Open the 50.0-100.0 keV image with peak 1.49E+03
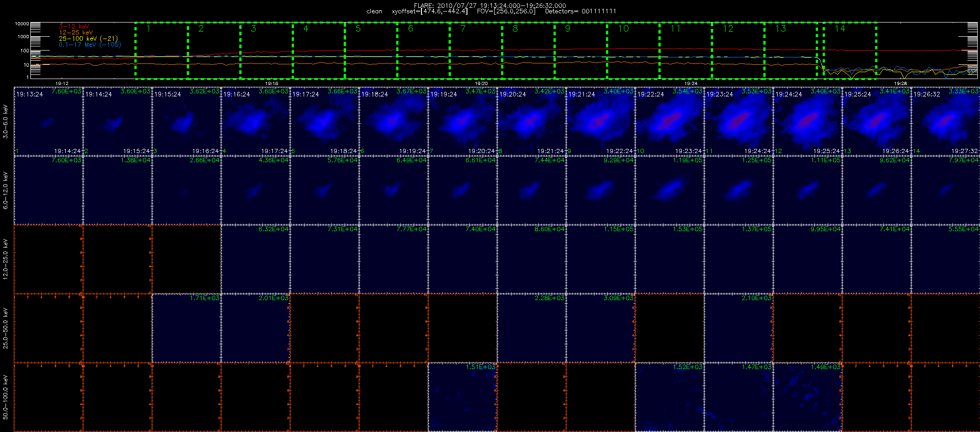 coord(807,397)
